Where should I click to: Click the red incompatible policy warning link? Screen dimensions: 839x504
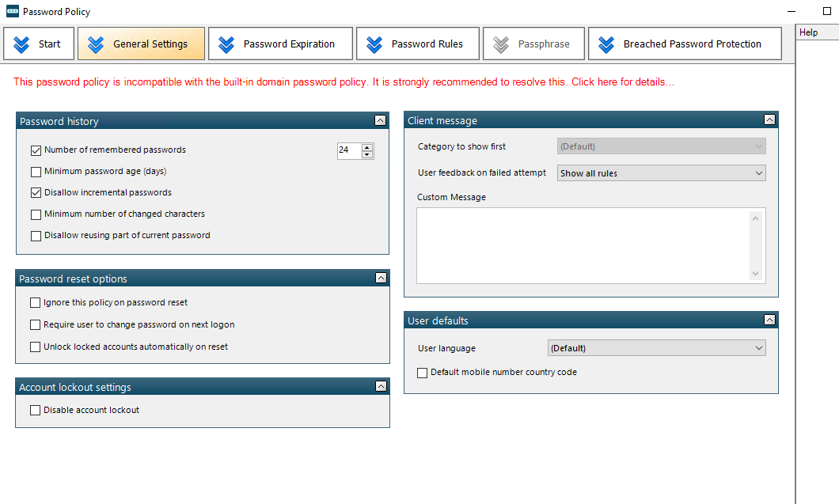[344, 82]
